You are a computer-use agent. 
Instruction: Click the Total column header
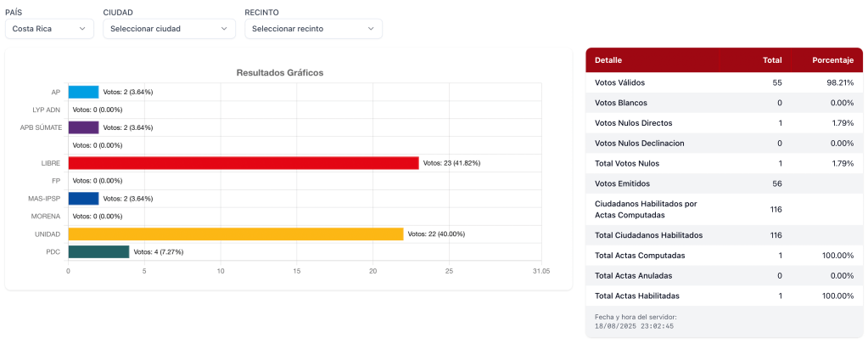772,61
